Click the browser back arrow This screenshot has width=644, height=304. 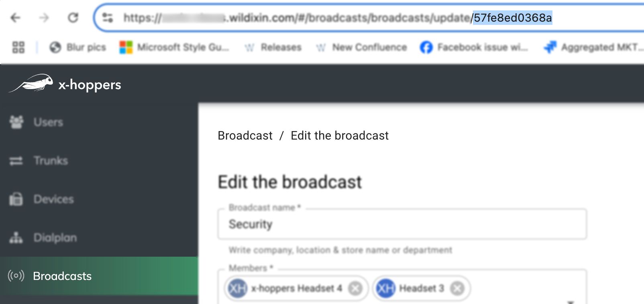tap(15, 18)
